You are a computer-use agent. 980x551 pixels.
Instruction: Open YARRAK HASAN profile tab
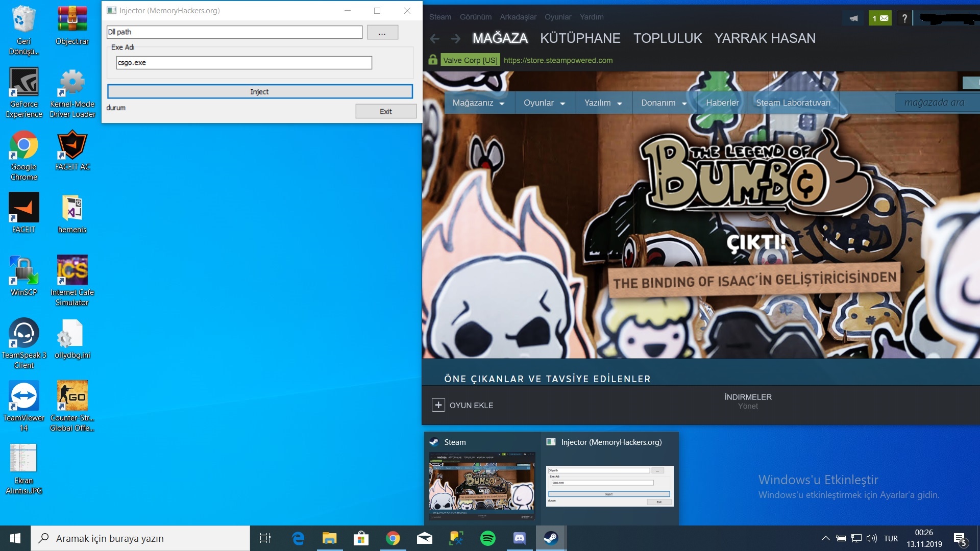[x=765, y=38]
